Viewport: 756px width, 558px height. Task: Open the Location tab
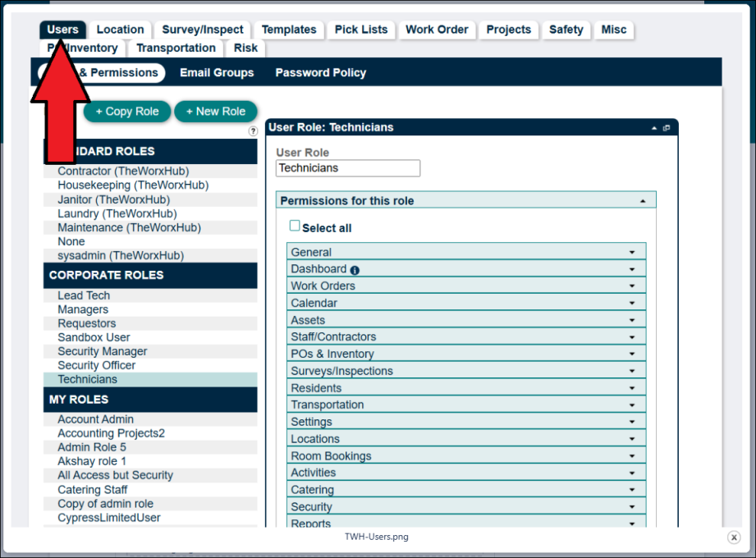coord(120,30)
